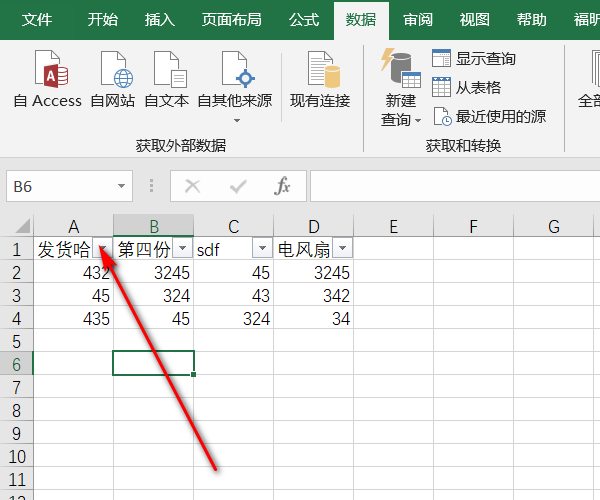Viewport: 600px width, 500px height.
Task: Select column A header
Action: click(x=73, y=226)
